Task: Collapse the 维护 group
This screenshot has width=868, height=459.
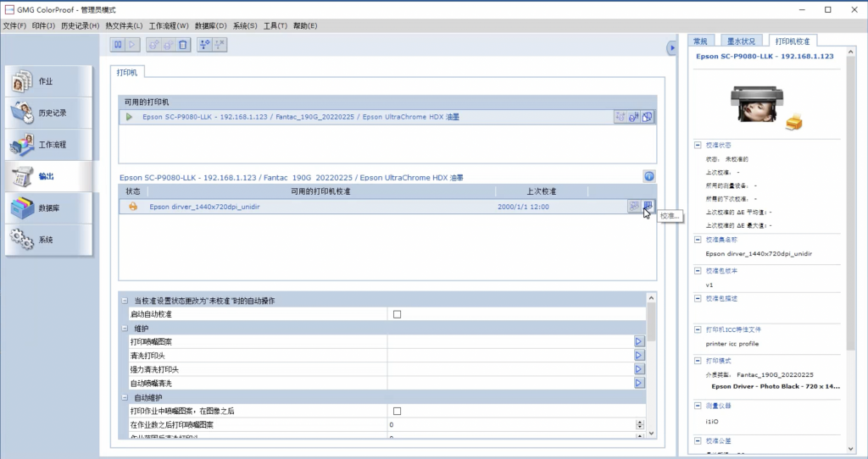Action: pyautogui.click(x=125, y=329)
